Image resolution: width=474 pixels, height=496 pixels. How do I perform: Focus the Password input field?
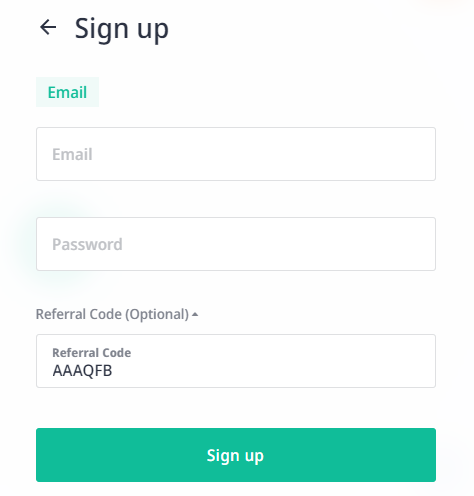pyautogui.click(x=236, y=244)
